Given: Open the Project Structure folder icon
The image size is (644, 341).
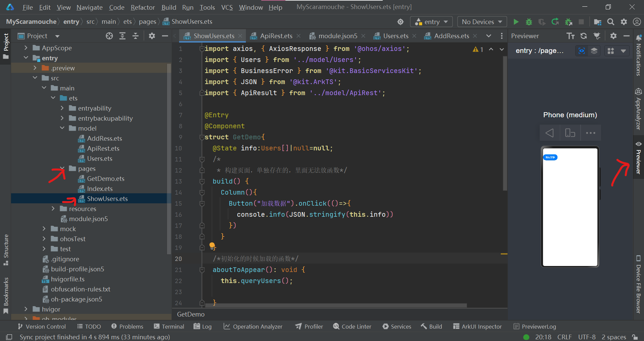Looking at the screenshot, I should [x=597, y=22].
